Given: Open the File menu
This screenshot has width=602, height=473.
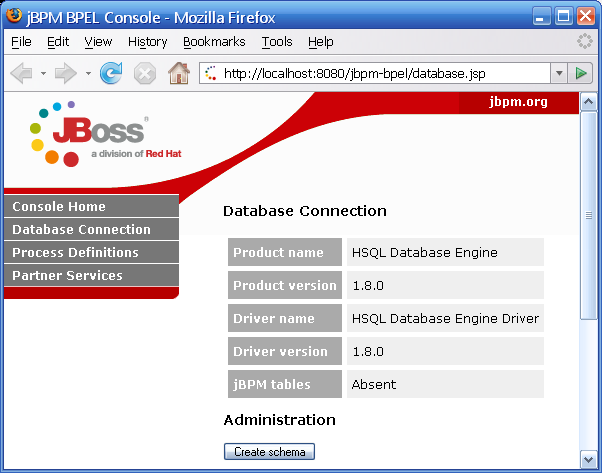Looking at the screenshot, I should tap(21, 41).
